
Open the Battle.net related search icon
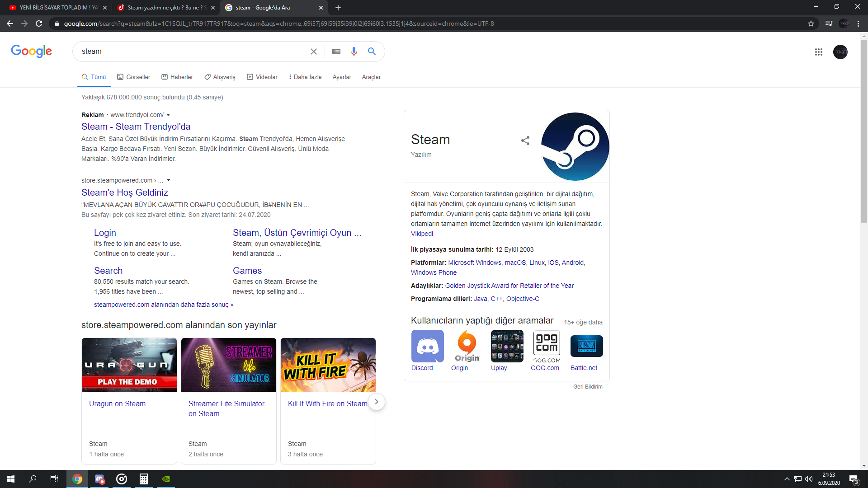coord(587,346)
